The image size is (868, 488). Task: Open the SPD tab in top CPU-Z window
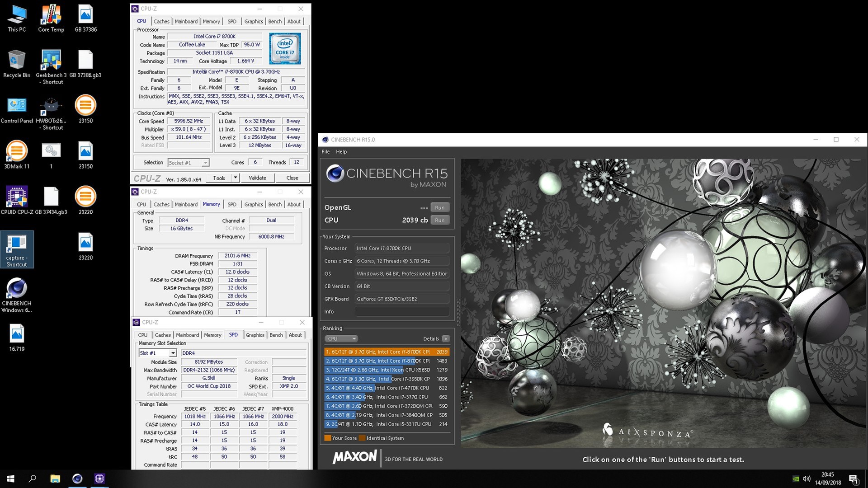(x=232, y=21)
